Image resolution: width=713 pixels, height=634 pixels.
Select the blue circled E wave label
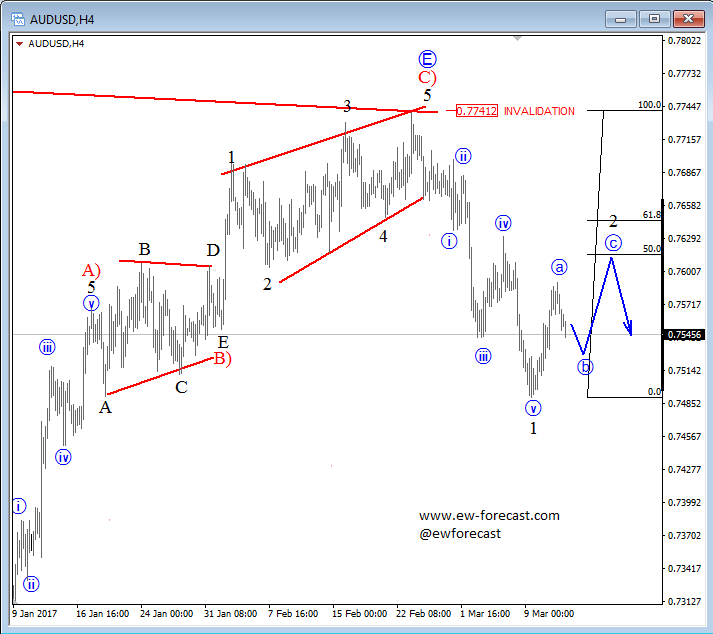pos(428,59)
